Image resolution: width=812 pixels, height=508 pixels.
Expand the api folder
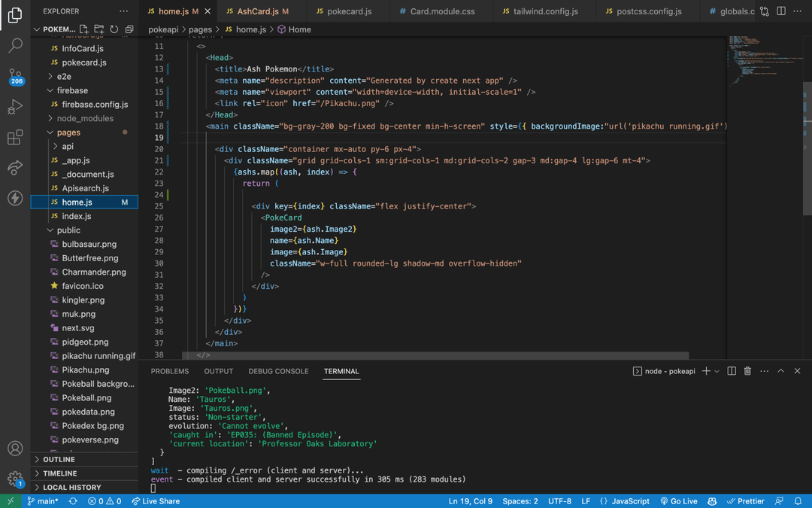(84, 146)
